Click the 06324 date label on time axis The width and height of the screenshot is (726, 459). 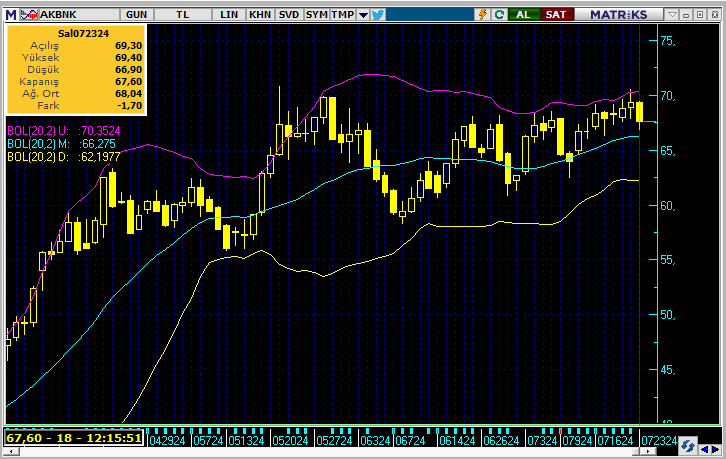(x=375, y=440)
